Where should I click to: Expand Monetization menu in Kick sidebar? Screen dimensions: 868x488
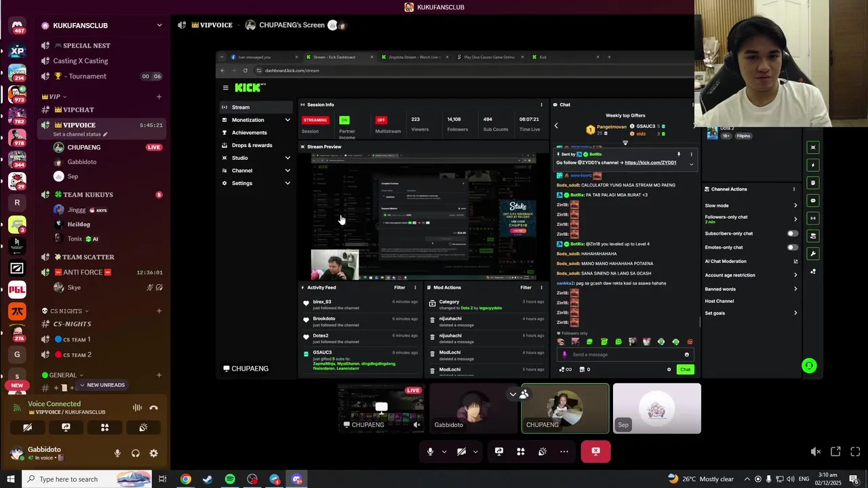click(x=288, y=120)
